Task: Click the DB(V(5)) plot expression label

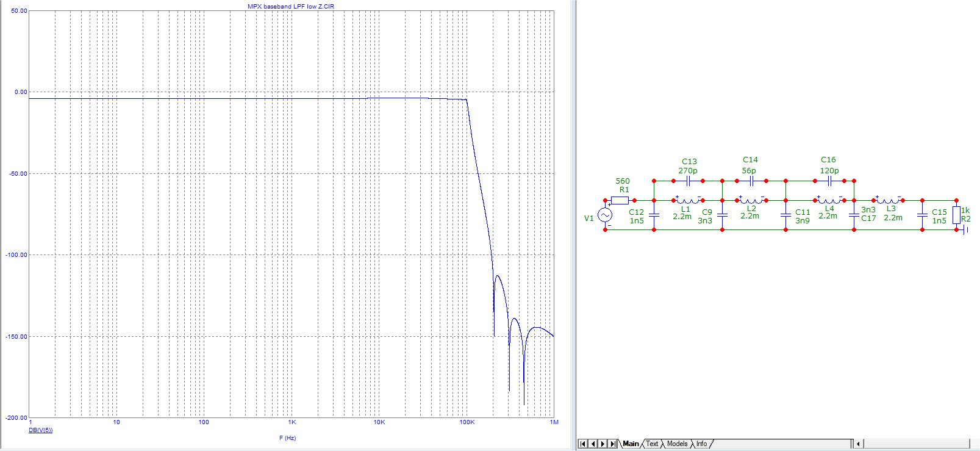Action: pyautogui.click(x=41, y=430)
